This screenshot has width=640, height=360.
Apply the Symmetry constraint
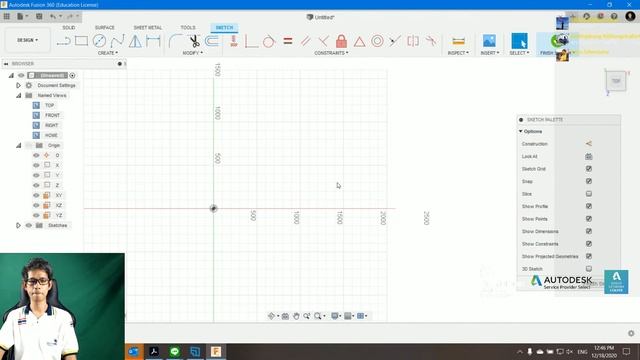click(413, 41)
